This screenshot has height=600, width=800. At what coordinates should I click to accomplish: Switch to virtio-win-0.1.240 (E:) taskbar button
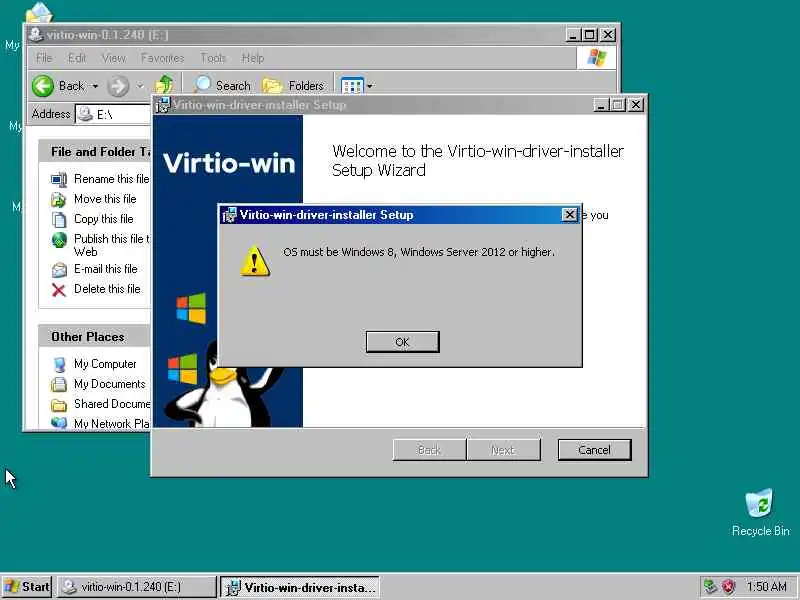[137, 587]
